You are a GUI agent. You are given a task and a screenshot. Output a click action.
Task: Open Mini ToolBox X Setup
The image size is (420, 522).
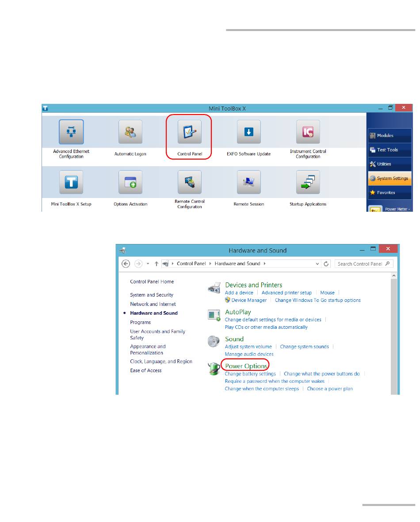click(x=71, y=182)
